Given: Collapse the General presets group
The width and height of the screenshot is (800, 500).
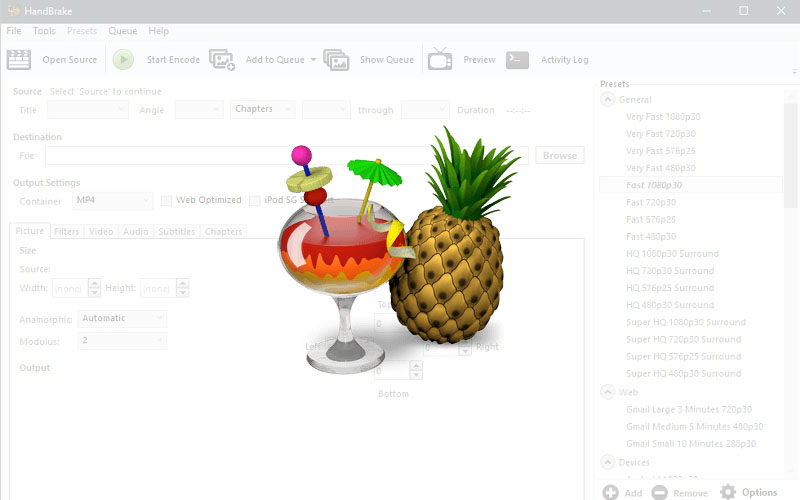Looking at the screenshot, I should point(607,100).
